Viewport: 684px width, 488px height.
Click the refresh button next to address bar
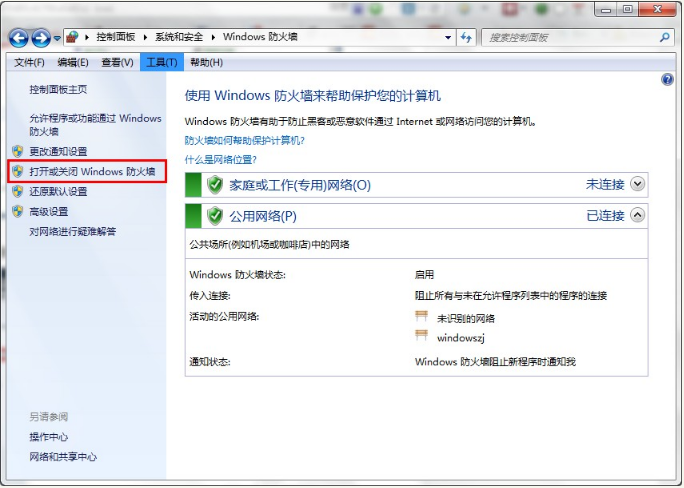466,38
